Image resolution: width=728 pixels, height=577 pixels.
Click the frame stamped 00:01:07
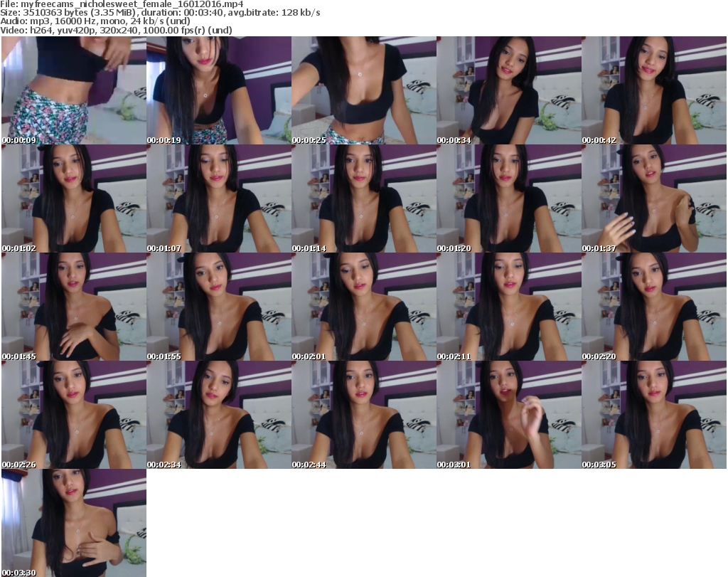point(219,198)
